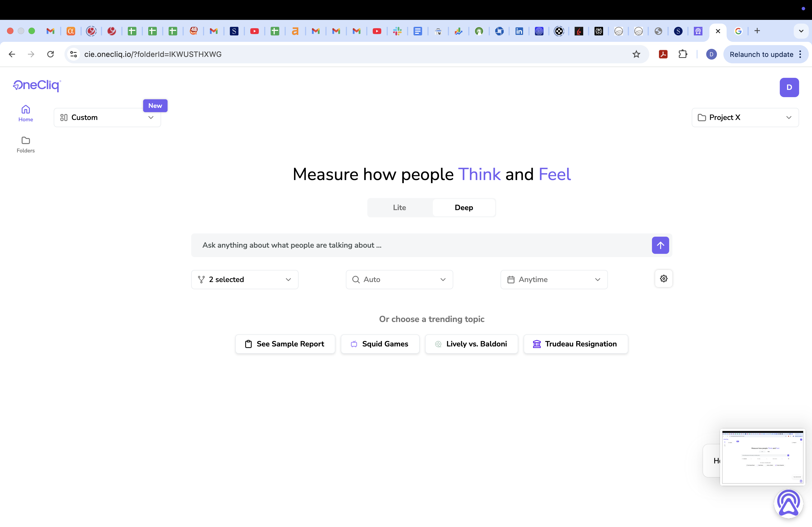Open the purple D profile avatar
The height and width of the screenshot is (527, 812).
pyautogui.click(x=789, y=87)
